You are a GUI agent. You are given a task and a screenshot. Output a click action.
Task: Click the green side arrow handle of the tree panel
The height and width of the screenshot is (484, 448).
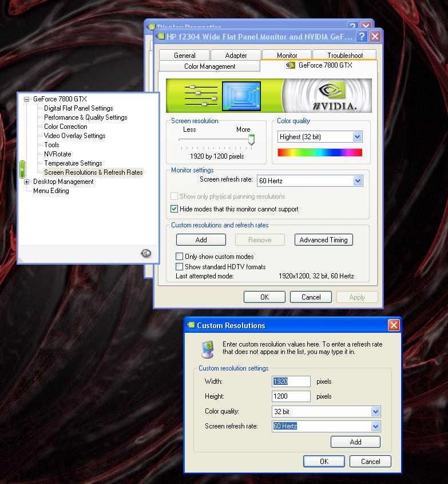[22, 170]
